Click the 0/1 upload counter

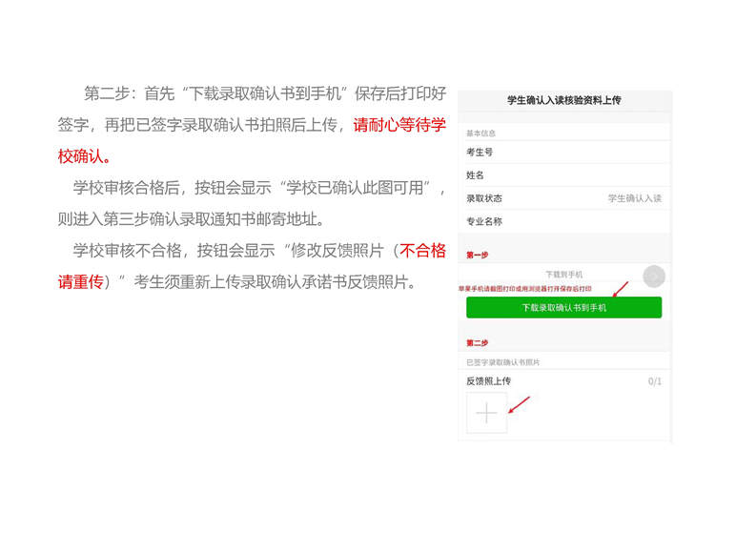click(x=654, y=381)
